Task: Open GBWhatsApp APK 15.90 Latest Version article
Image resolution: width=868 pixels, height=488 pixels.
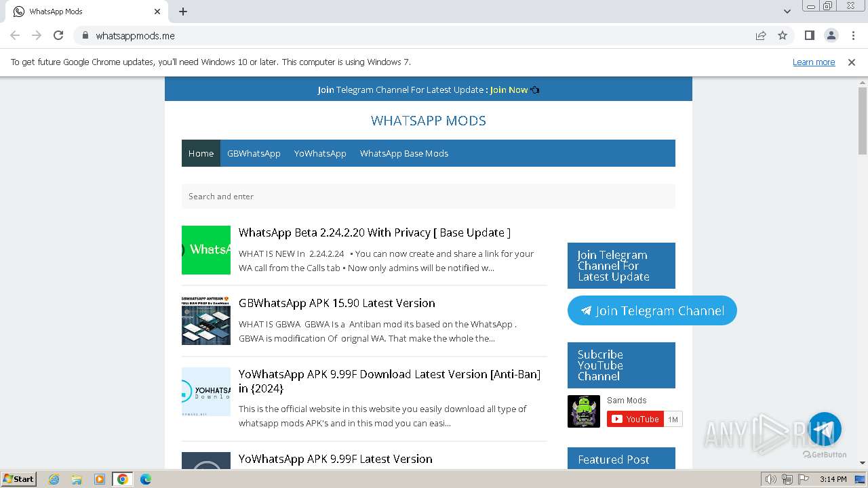Action: point(337,303)
